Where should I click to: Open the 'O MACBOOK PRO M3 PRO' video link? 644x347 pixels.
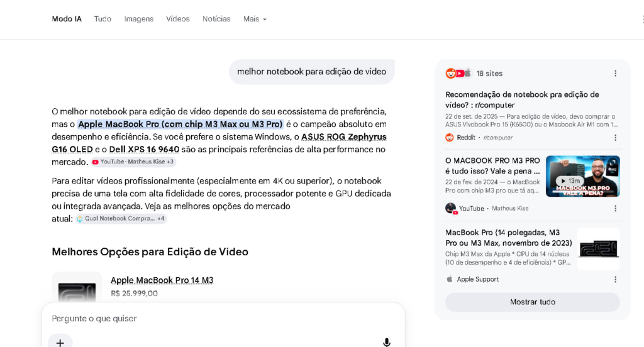tap(492, 166)
